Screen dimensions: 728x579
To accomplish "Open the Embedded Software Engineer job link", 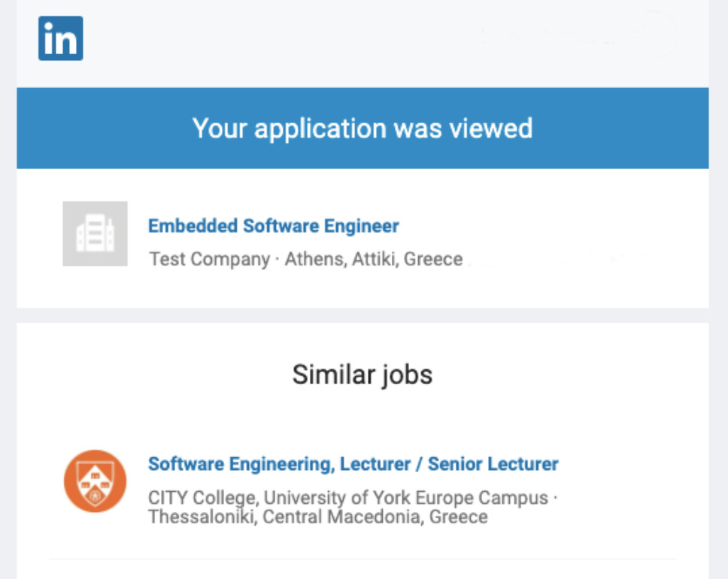I will (274, 226).
